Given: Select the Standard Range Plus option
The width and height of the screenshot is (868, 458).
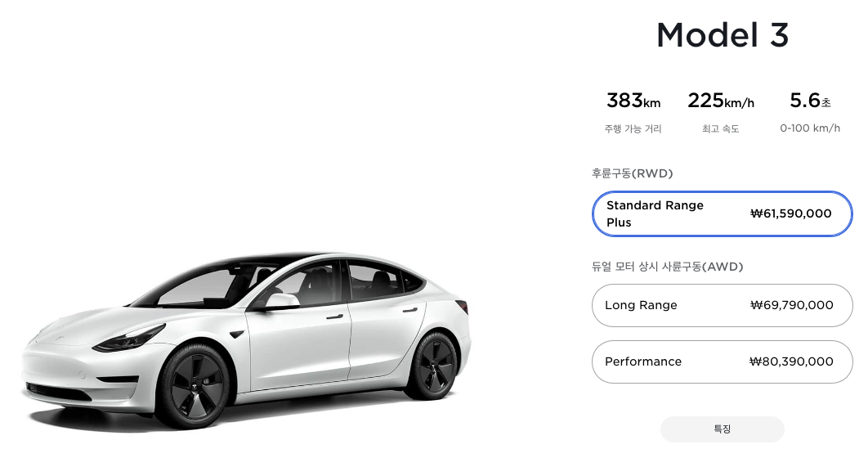Looking at the screenshot, I should point(722,213).
